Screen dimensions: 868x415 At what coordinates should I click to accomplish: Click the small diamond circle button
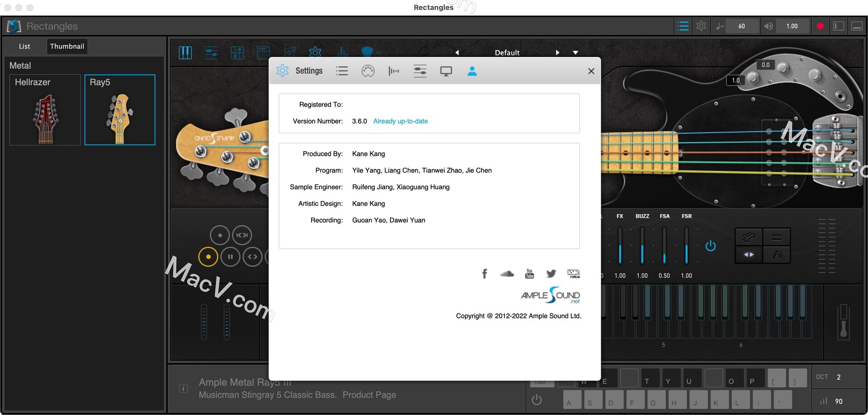click(x=220, y=235)
